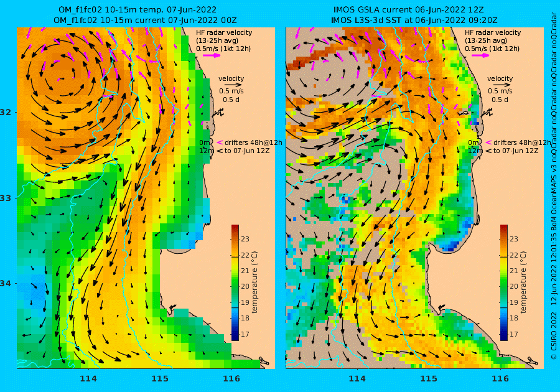This screenshot has width=560, height=392.
Task: Click '0.5m/s (1kt 12h)' on IMOS map
Action: (492, 49)
